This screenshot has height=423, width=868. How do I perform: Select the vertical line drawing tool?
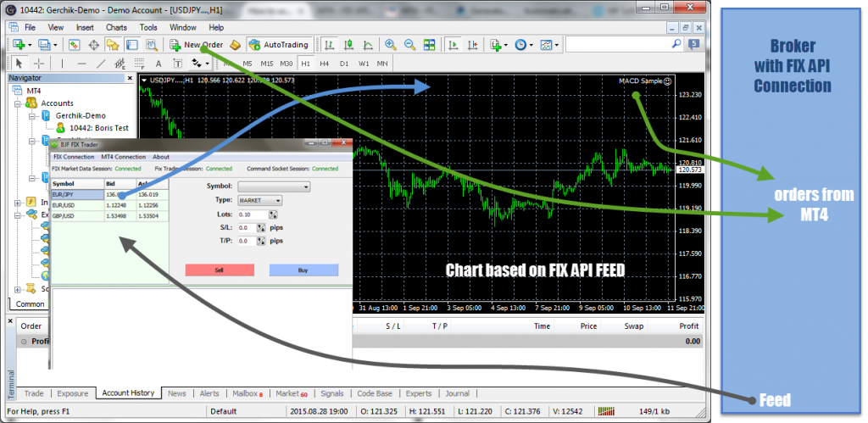[x=63, y=64]
